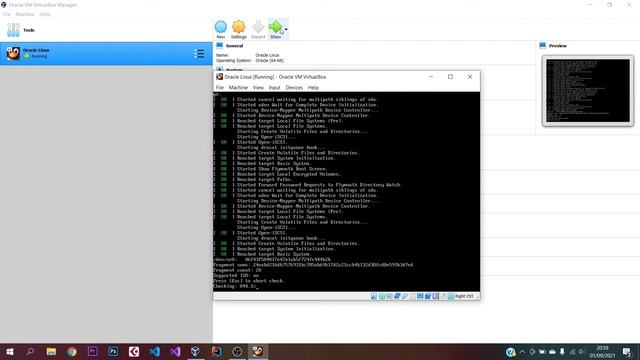Screen dimensions: 640x360
Task: Open File menu in VirtualBox Manager
Action: point(7,14)
